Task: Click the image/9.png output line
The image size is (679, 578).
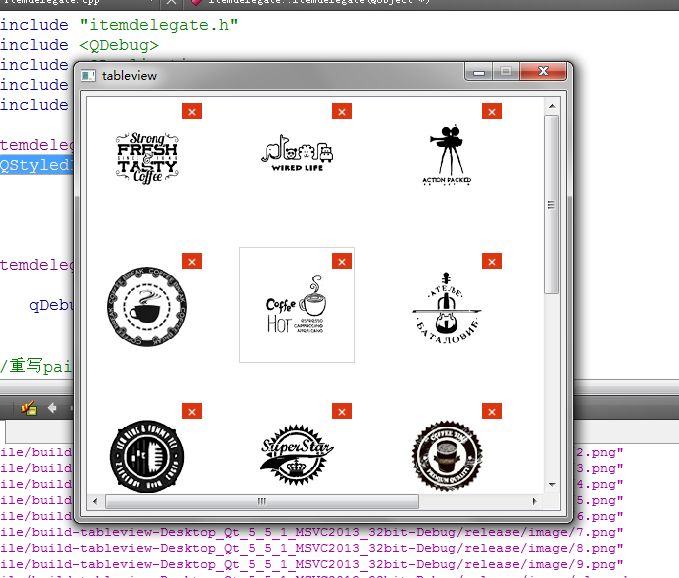Action: (x=311, y=564)
